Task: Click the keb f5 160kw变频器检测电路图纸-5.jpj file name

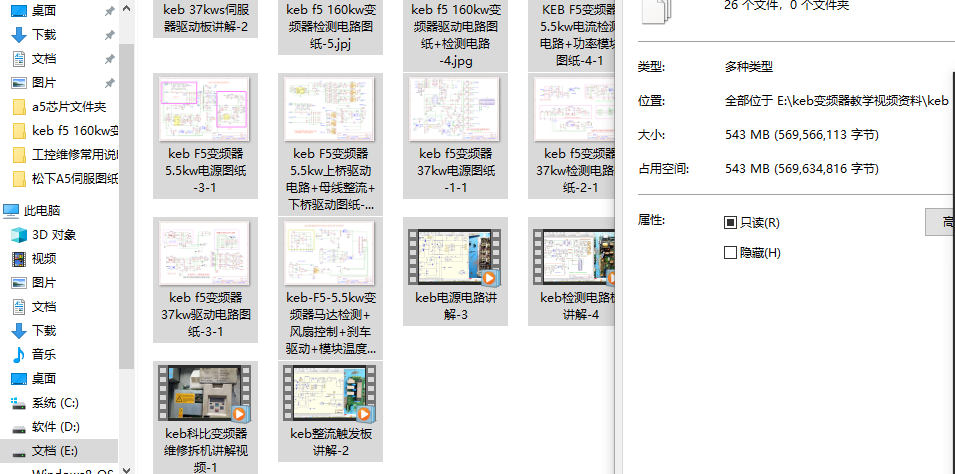Action: pos(331,27)
